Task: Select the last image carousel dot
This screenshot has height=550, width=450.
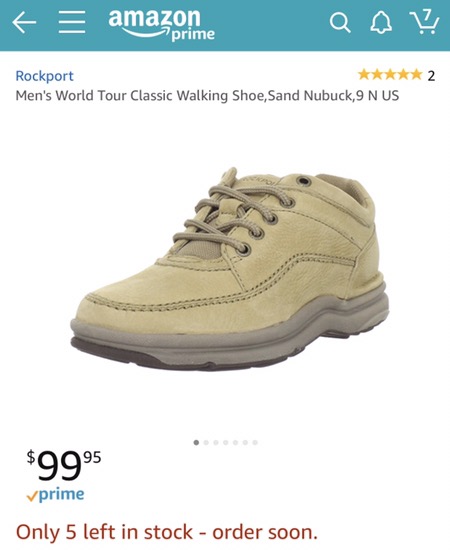Action: tap(255, 443)
